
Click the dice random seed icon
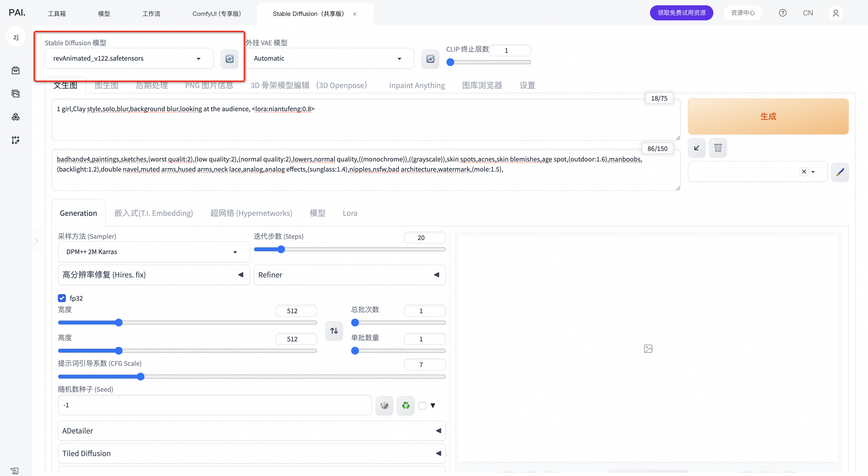[x=384, y=405]
